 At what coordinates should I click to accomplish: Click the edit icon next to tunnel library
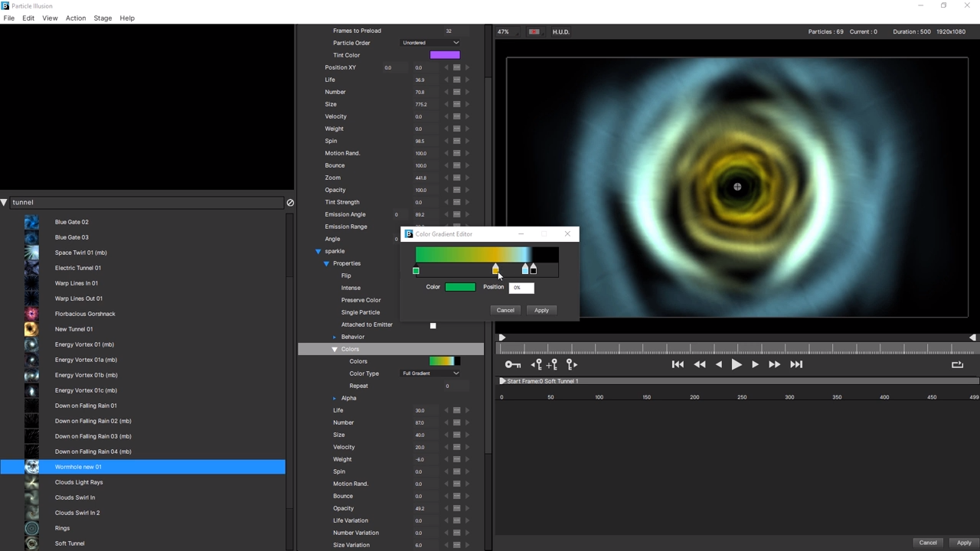click(x=289, y=202)
